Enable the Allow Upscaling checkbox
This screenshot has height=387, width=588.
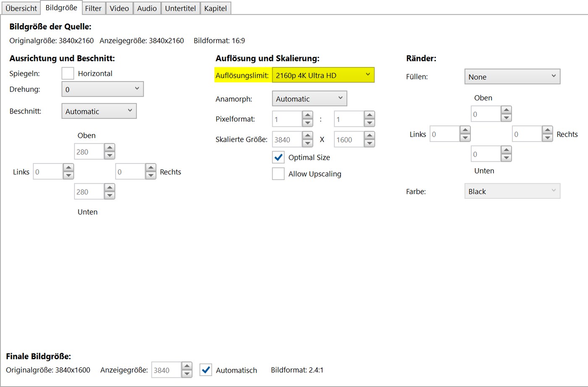[278, 174]
